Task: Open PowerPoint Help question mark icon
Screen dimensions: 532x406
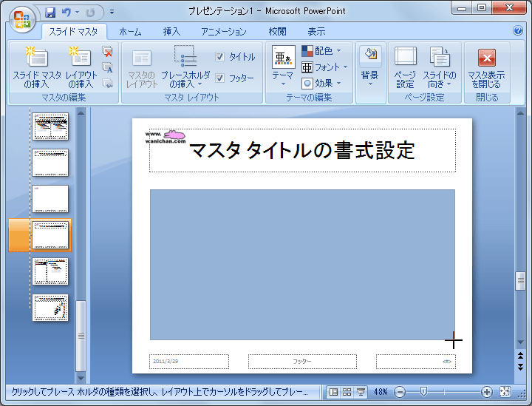Action: point(518,30)
